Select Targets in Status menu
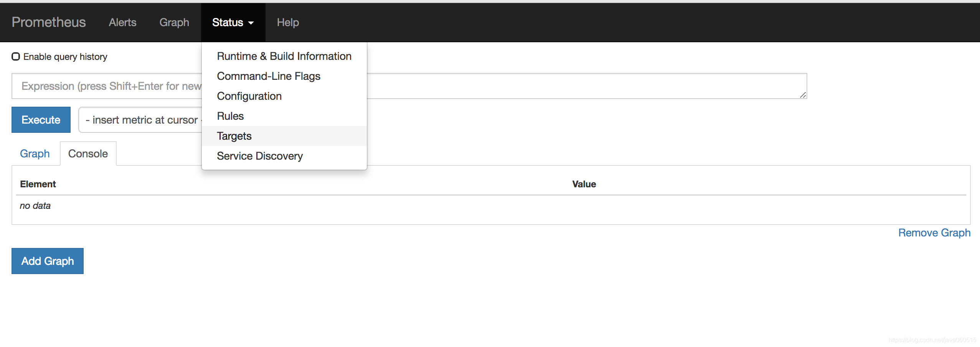Image resolution: width=980 pixels, height=347 pixels. click(x=284, y=136)
